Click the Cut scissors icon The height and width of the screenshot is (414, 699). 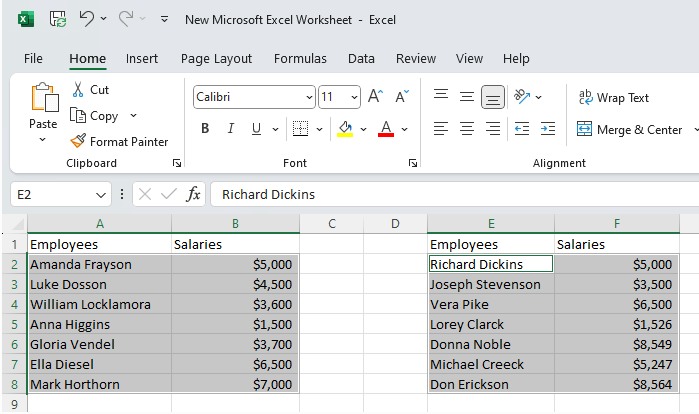pyautogui.click(x=78, y=90)
